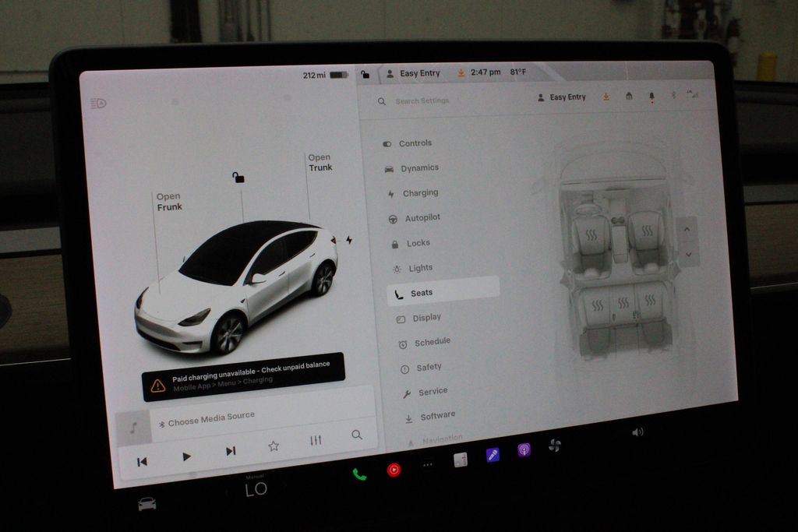
Task: Tap the white Tesla car image
Action: point(237,287)
